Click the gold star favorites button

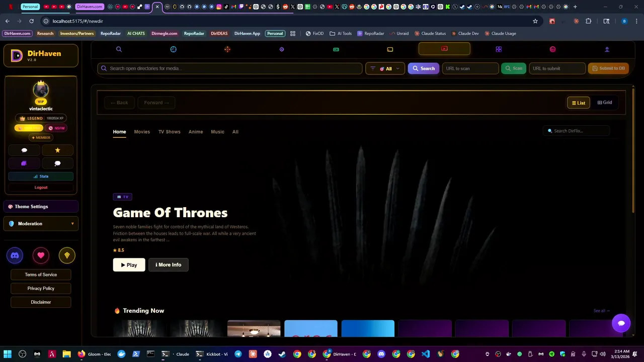pos(57,150)
